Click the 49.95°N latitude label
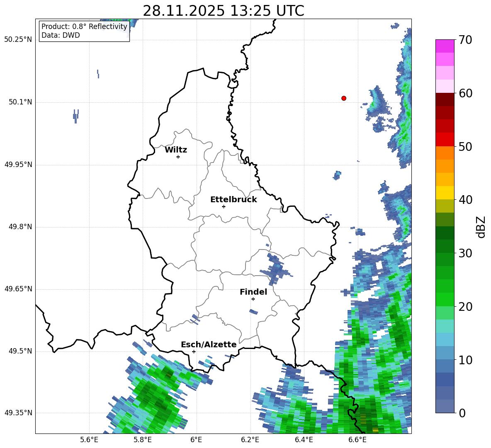 tap(18, 165)
